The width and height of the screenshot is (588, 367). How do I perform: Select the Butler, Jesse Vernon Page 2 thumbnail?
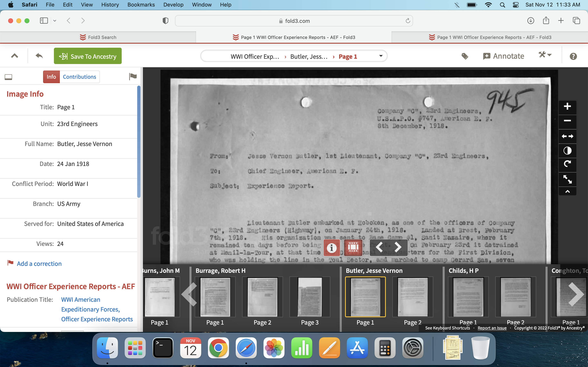(412, 297)
